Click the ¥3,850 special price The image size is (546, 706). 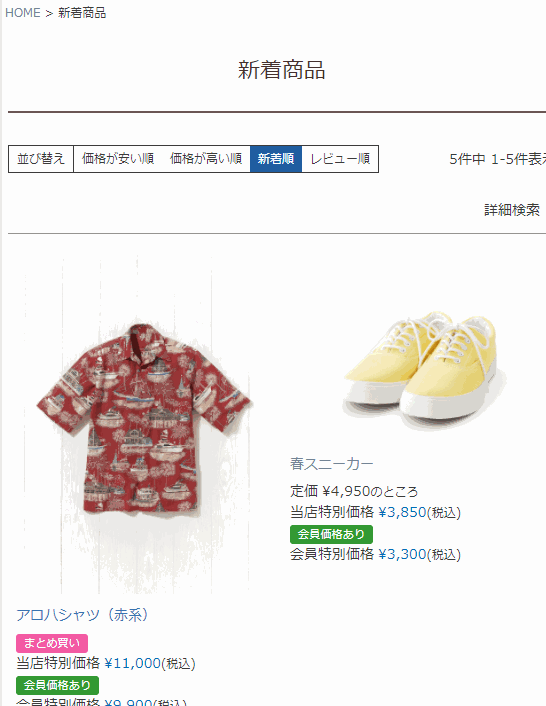(402, 512)
